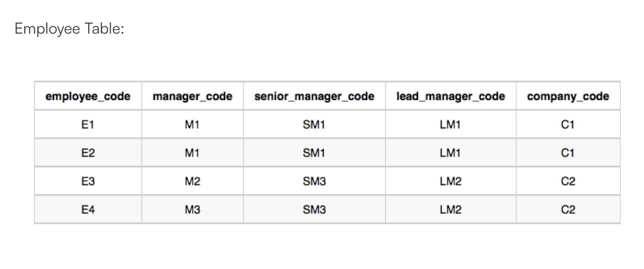The image size is (644, 269).
Task: Click the M2 manager cell
Action: 192,181
